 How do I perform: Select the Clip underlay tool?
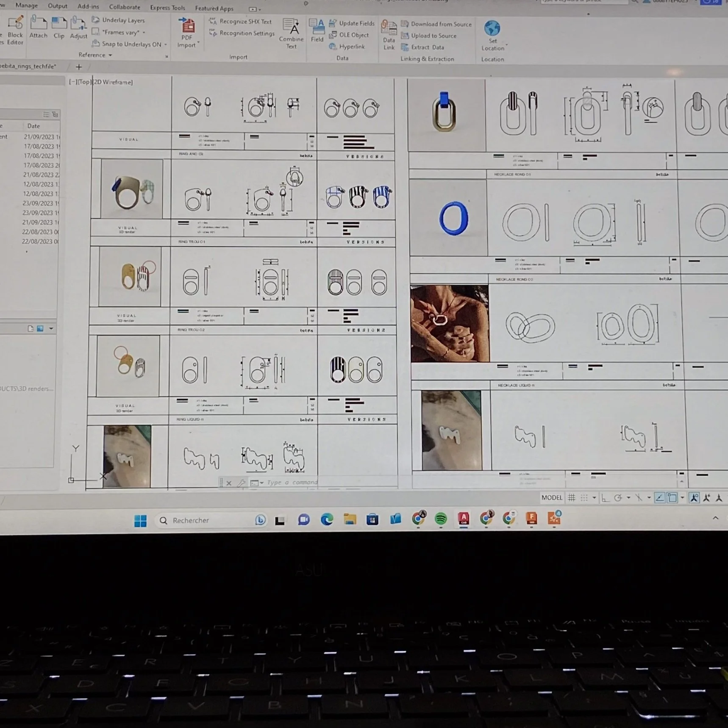pos(59,28)
